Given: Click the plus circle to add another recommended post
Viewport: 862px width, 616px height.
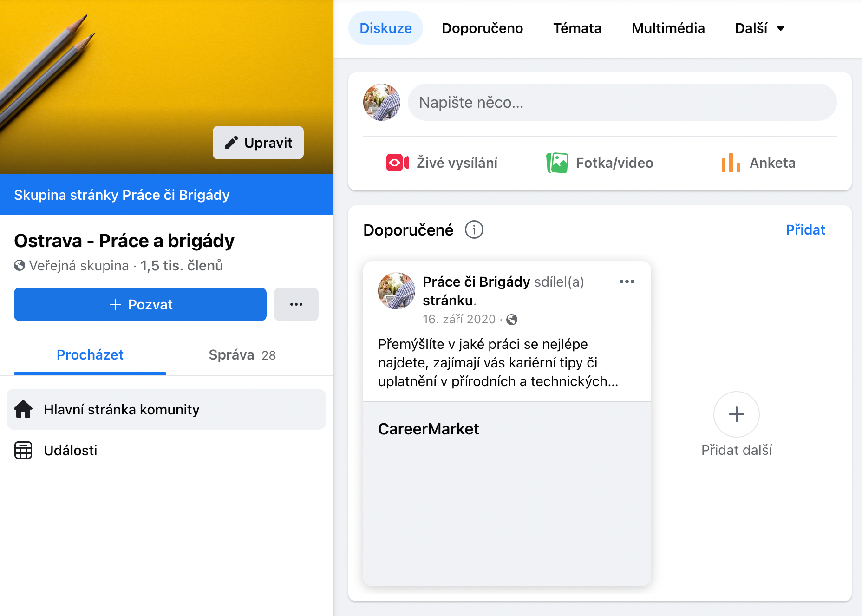Looking at the screenshot, I should 737,414.
